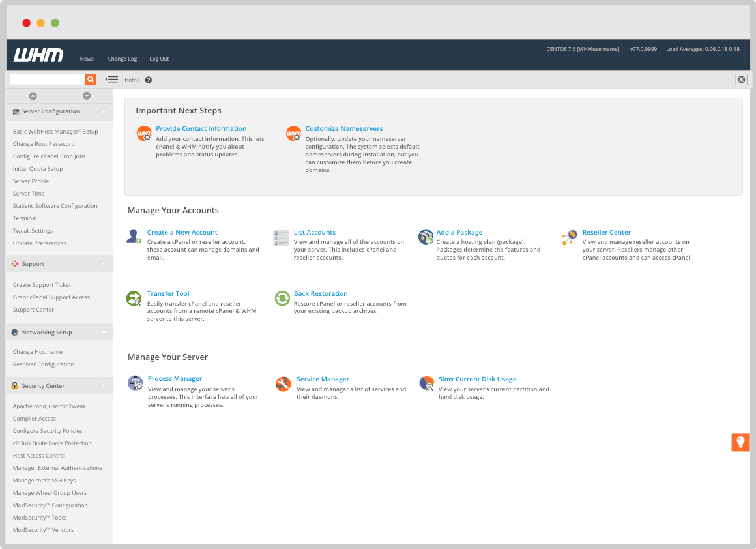Click the Home breadcrumb
This screenshot has width=756, height=549.
(x=132, y=80)
